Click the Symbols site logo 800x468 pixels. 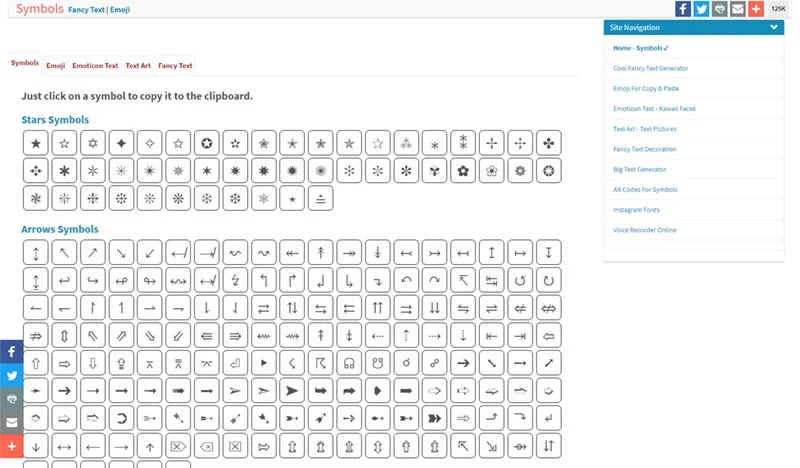pyautogui.click(x=40, y=9)
